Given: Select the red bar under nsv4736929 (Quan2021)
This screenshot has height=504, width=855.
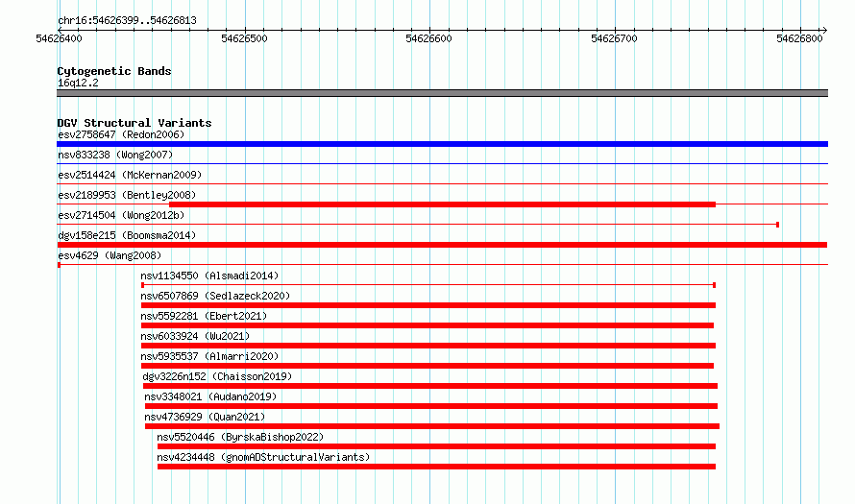Looking at the screenshot, I should 432,426.
